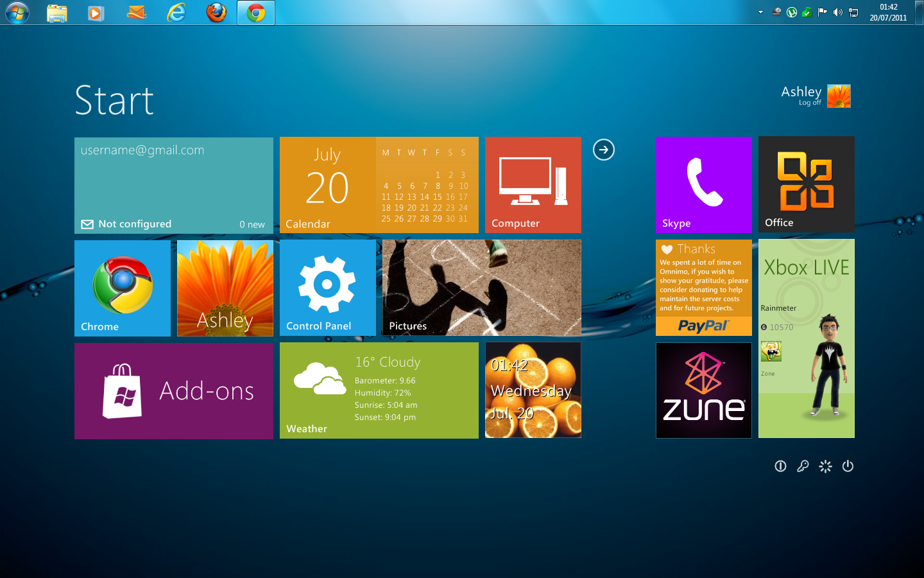Open the Xbox LIVE tile heading

(807, 267)
